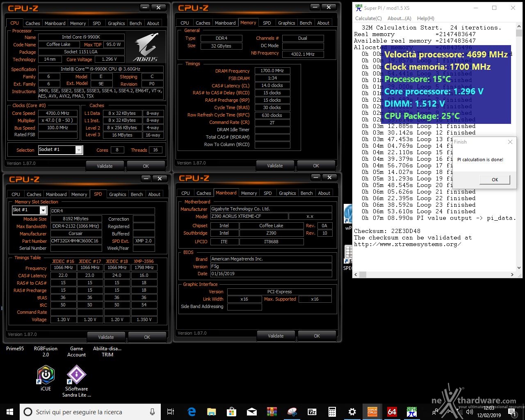Open the taskbar clock and date
The height and width of the screenshot is (420, 525).
point(489,412)
